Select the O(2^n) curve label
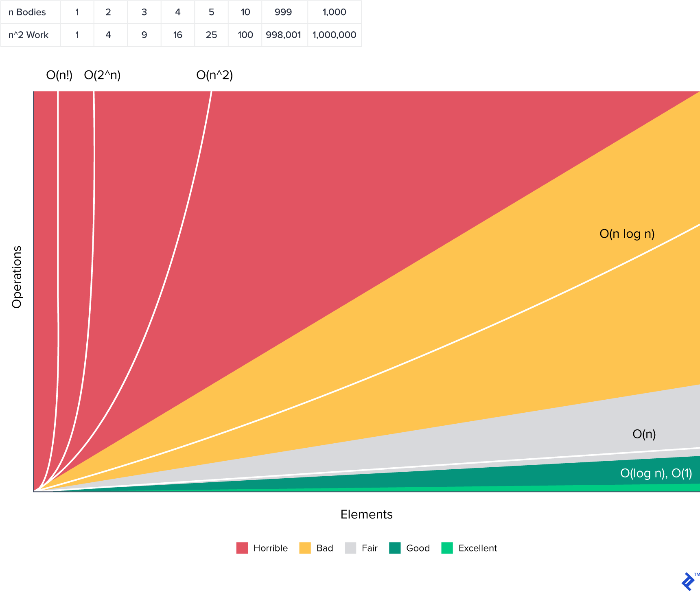 (102, 75)
